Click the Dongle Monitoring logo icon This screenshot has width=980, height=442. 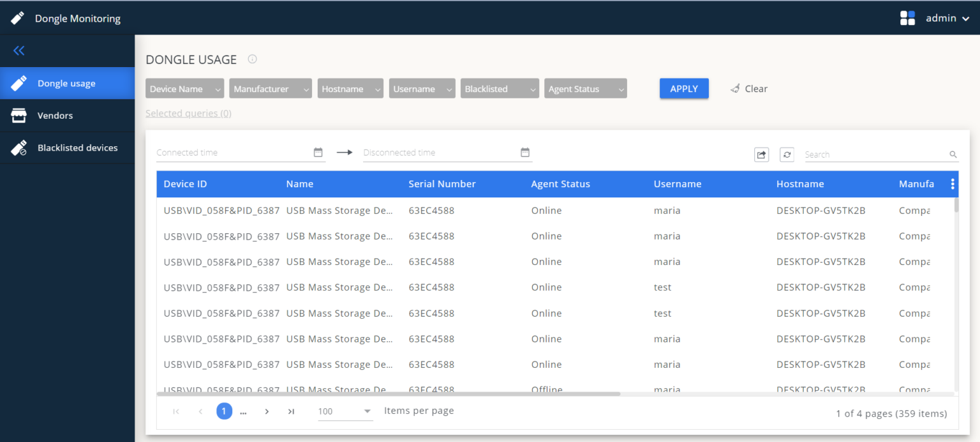tap(17, 18)
